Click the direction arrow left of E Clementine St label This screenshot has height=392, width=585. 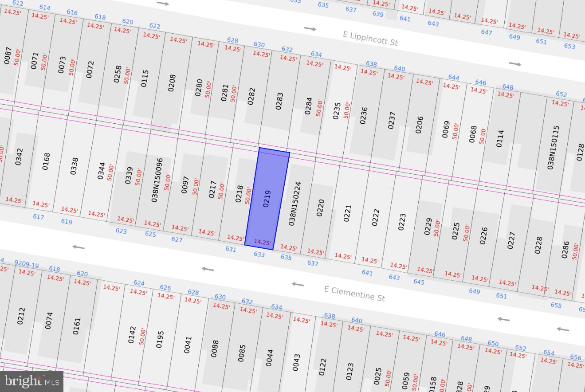(298, 284)
